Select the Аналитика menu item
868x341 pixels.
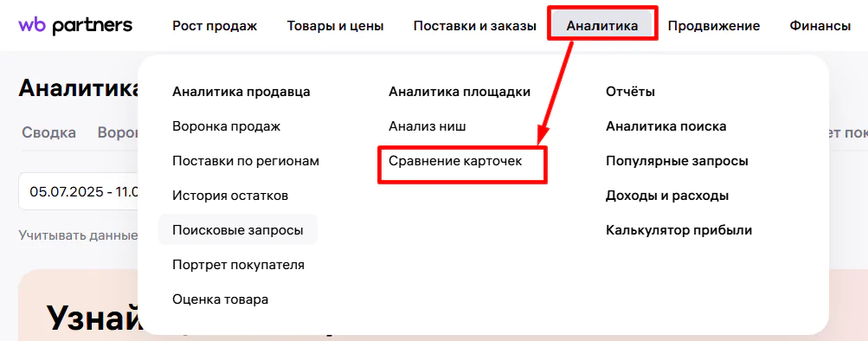[601, 25]
